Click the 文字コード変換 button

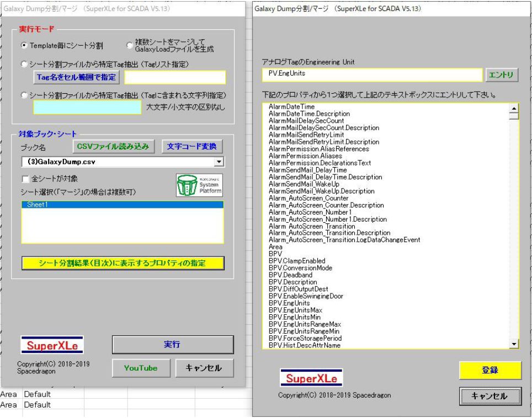tap(191, 147)
